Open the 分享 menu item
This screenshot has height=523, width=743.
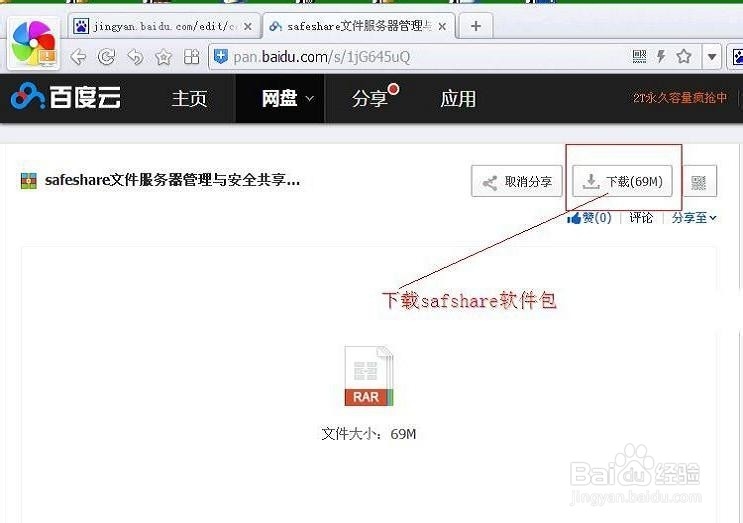(x=370, y=99)
